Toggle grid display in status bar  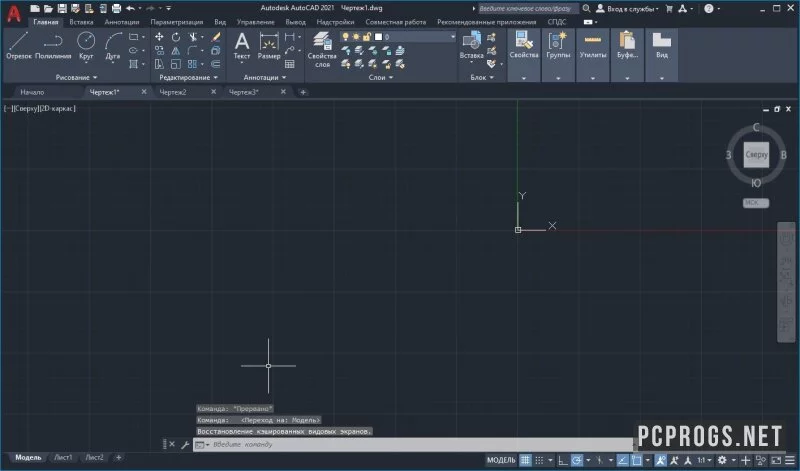[x=526, y=460]
